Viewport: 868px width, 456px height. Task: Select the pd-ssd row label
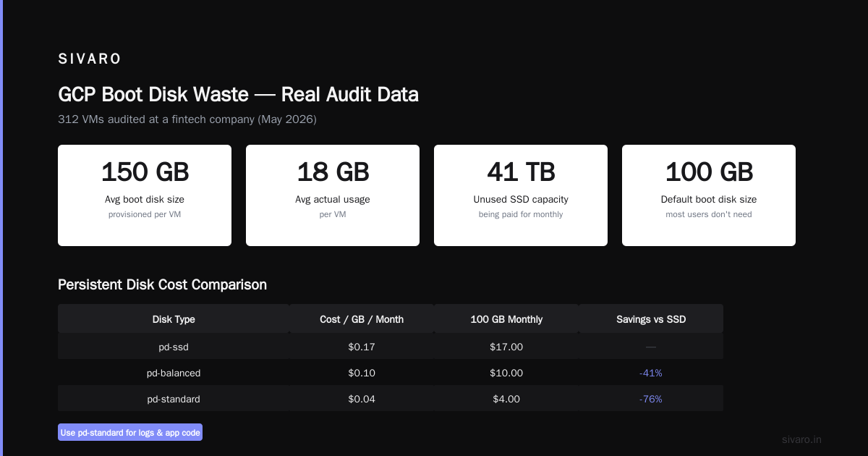pos(174,347)
